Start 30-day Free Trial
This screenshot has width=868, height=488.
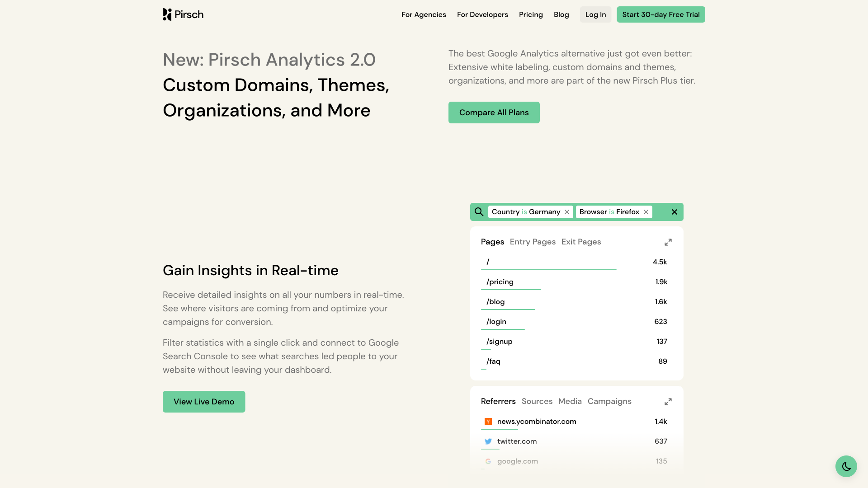point(661,14)
